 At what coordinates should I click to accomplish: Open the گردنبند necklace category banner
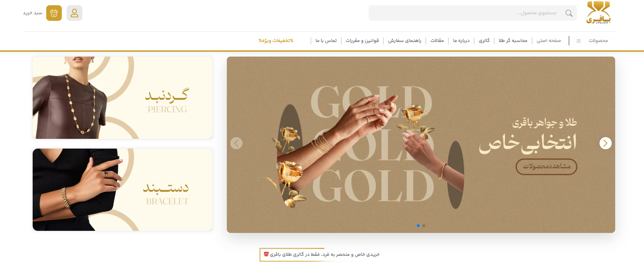tap(122, 98)
